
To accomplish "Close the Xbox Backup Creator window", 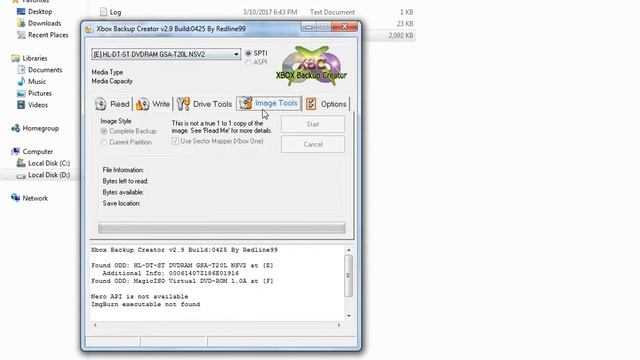I will click(344, 27).
